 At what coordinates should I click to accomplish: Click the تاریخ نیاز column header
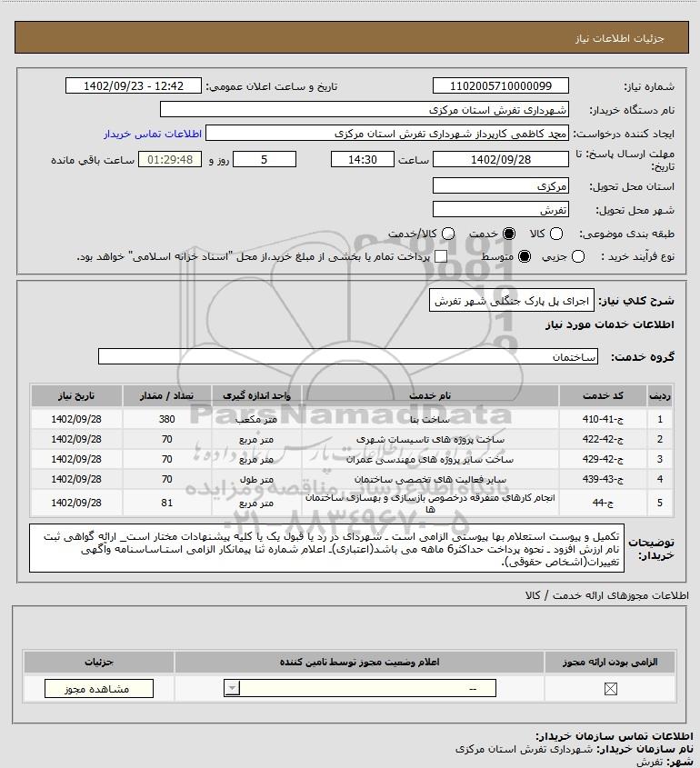click(x=76, y=395)
